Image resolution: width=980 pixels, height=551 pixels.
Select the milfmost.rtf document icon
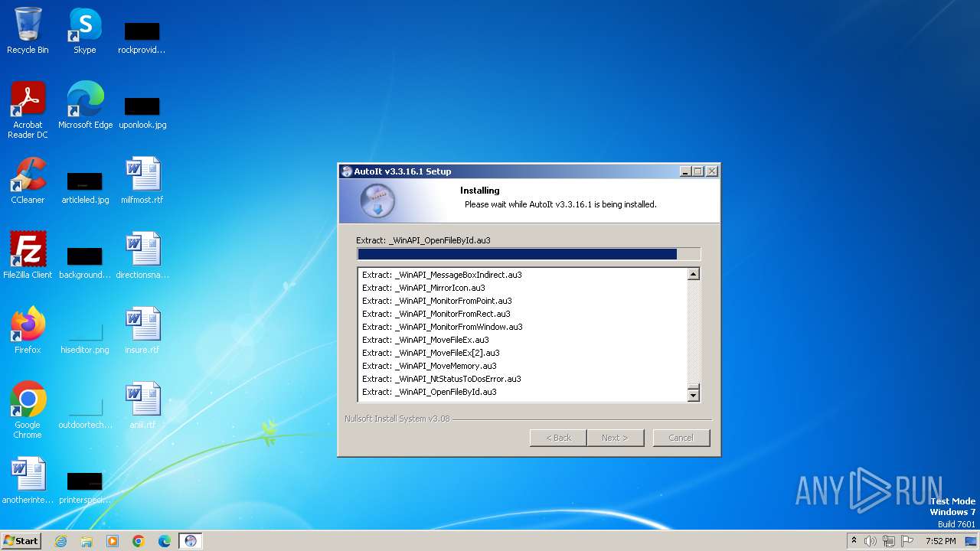(142, 180)
